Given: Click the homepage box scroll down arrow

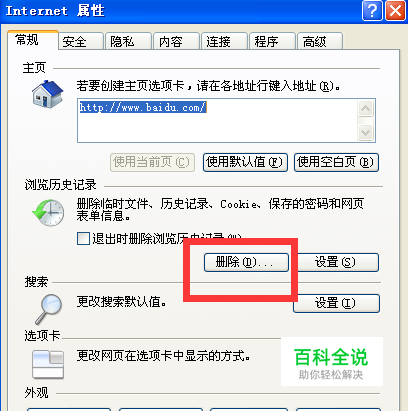Looking at the screenshot, I should [x=366, y=132].
